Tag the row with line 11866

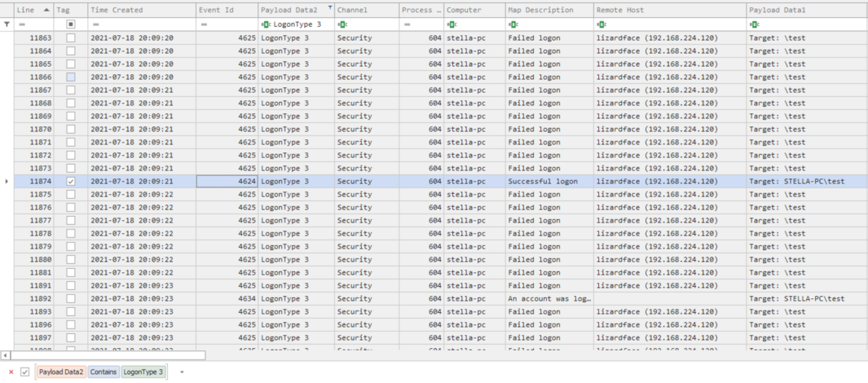(71, 77)
